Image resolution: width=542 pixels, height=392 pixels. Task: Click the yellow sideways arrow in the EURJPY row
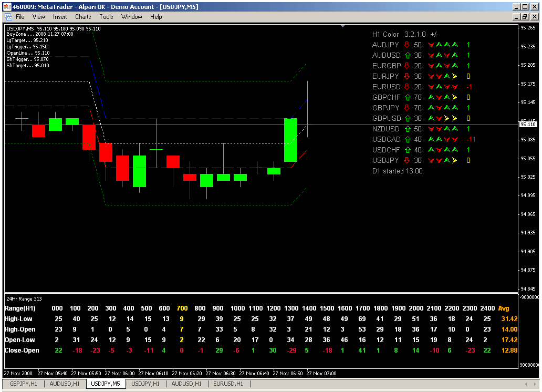tap(455, 76)
